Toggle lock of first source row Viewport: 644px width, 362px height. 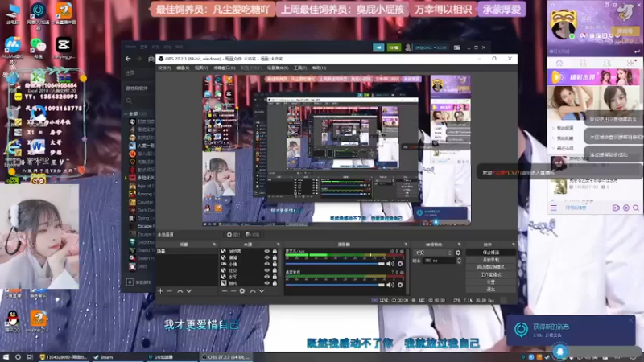(x=275, y=251)
